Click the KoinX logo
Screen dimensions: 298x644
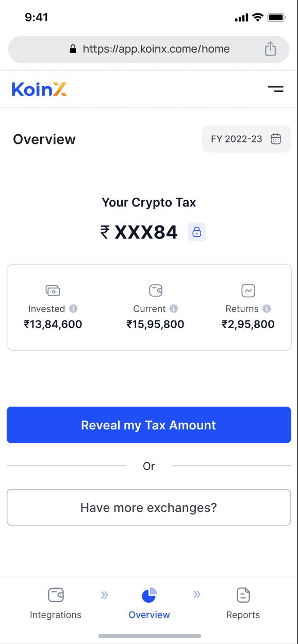click(x=39, y=89)
